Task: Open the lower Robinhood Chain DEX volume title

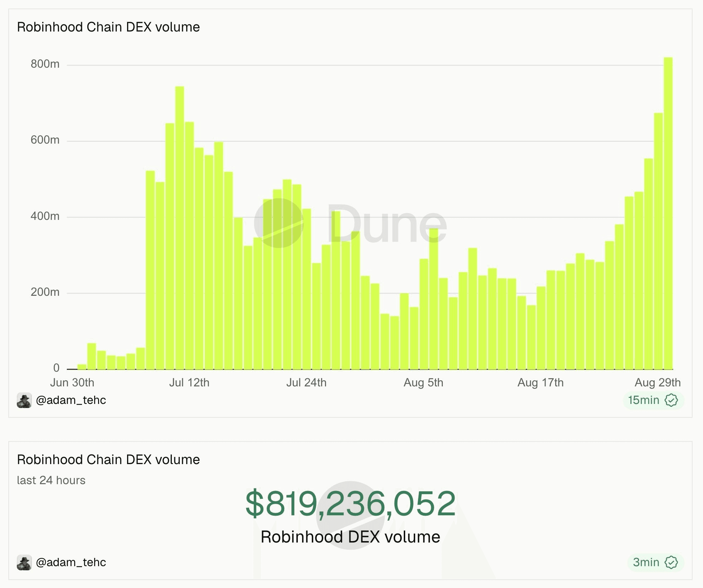Action: pos(108,460)
